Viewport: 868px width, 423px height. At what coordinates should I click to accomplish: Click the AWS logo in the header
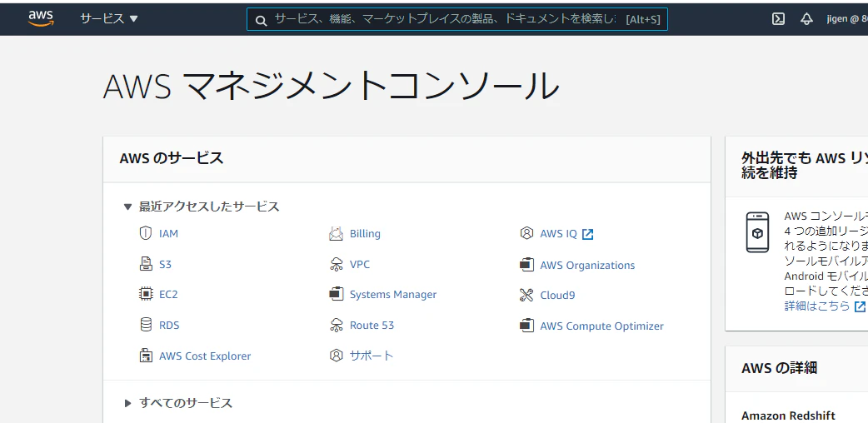[x=41, y=18]
